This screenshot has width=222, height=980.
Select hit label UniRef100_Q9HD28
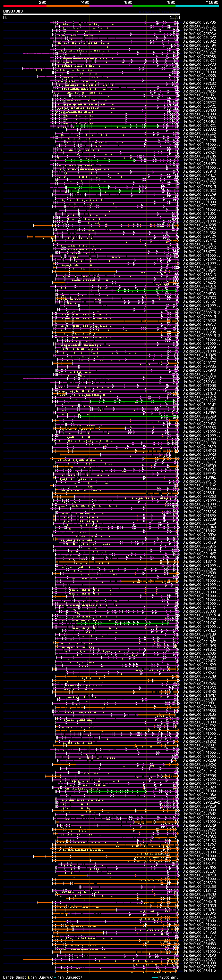point(199,118)
